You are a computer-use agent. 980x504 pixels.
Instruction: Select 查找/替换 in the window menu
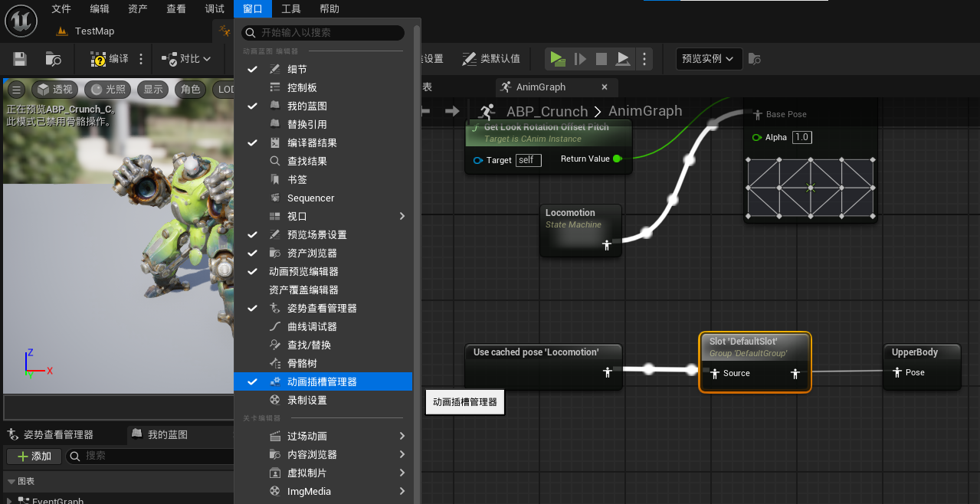323,345
